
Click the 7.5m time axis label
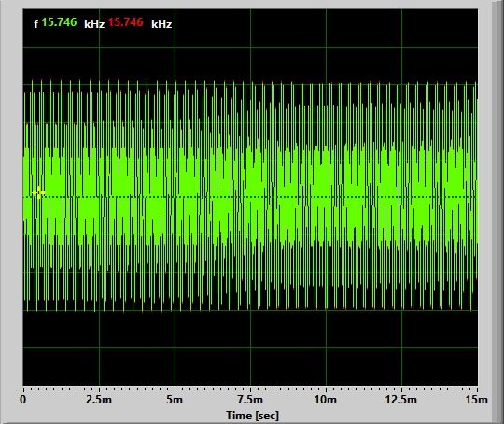click(x=250, y=399)
